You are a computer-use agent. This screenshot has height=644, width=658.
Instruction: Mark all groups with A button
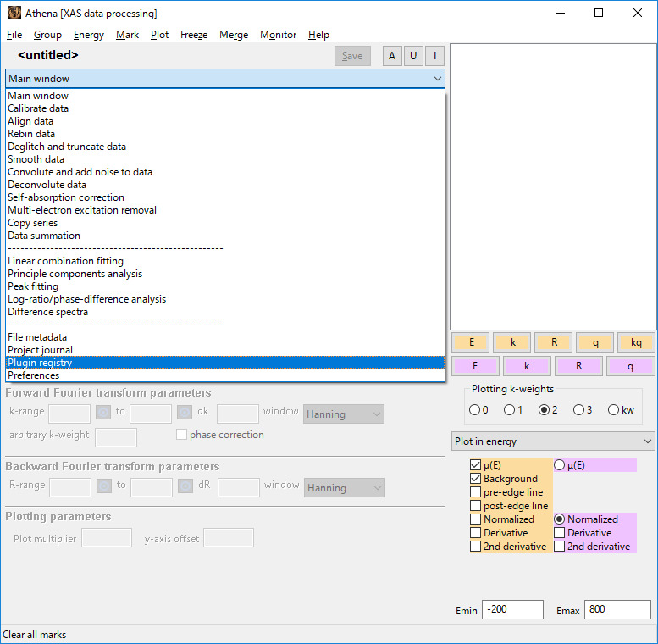click(392, 56)
